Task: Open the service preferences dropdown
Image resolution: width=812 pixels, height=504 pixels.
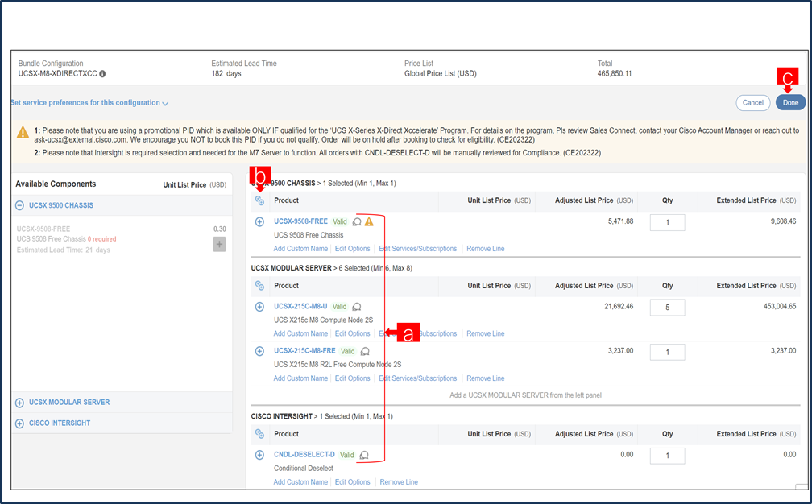Action: click(x=89, y=103)
